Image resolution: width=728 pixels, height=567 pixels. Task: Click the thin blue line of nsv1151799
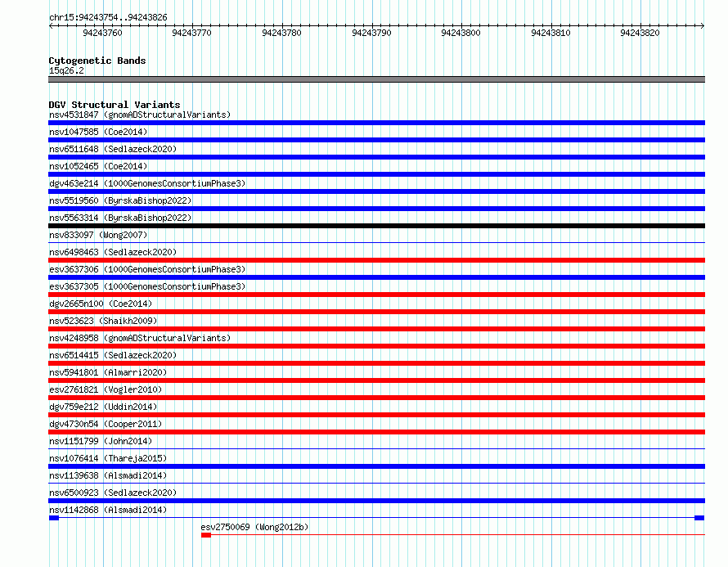[376, 448]
